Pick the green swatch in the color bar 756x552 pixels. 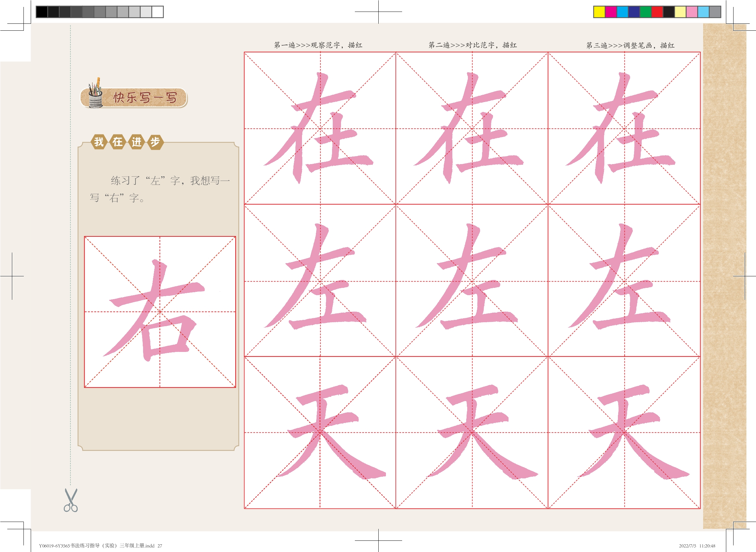(645, 12)
